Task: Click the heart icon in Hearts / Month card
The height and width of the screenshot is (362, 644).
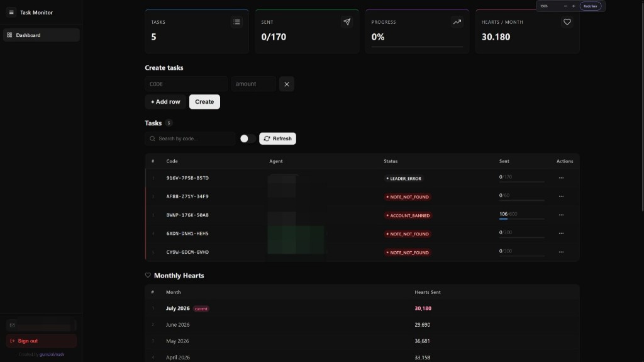Action: click(567, 22)
